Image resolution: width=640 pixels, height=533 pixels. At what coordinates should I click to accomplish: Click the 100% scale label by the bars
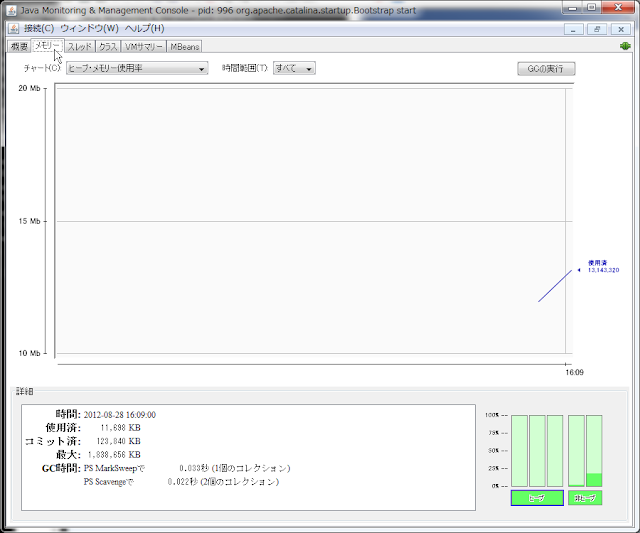click(492, 415)
